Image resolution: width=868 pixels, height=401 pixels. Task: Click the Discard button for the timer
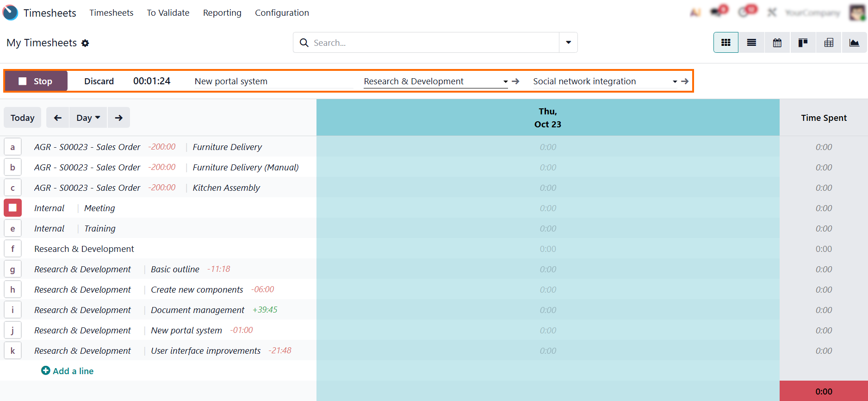99,81
